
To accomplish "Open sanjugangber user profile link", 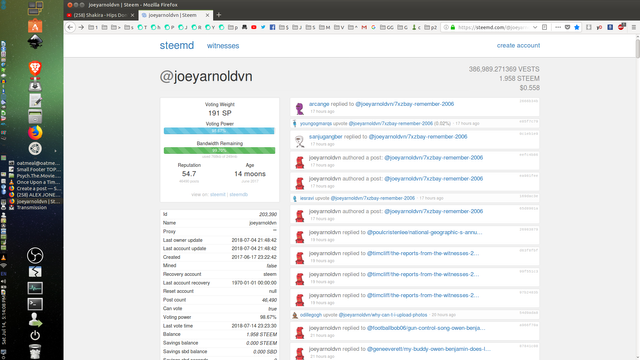I will point(325,137).
